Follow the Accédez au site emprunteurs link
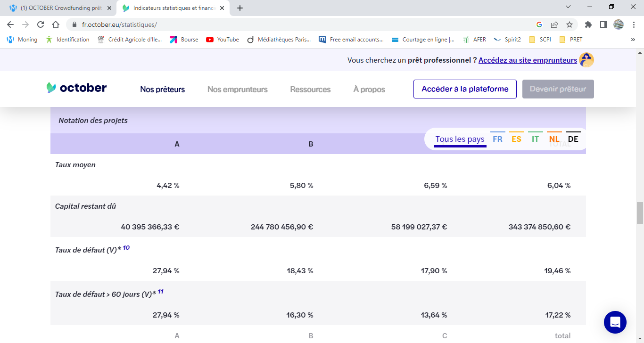 (528, 60)
